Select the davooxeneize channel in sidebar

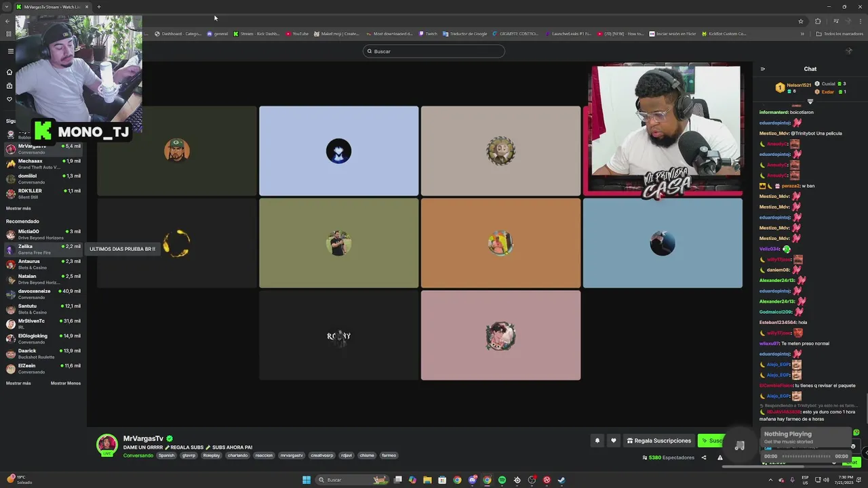[43, 293]
